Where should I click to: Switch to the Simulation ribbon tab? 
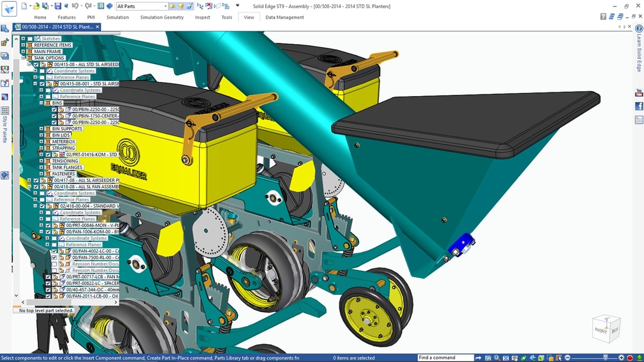tap(118, 17)
